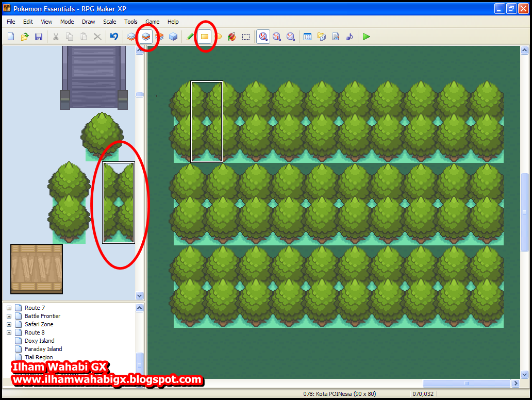The height and width of the screenshot is (400, 532).
Task: Set map zoom to 1/4 scale
Action: pos(291,36)
